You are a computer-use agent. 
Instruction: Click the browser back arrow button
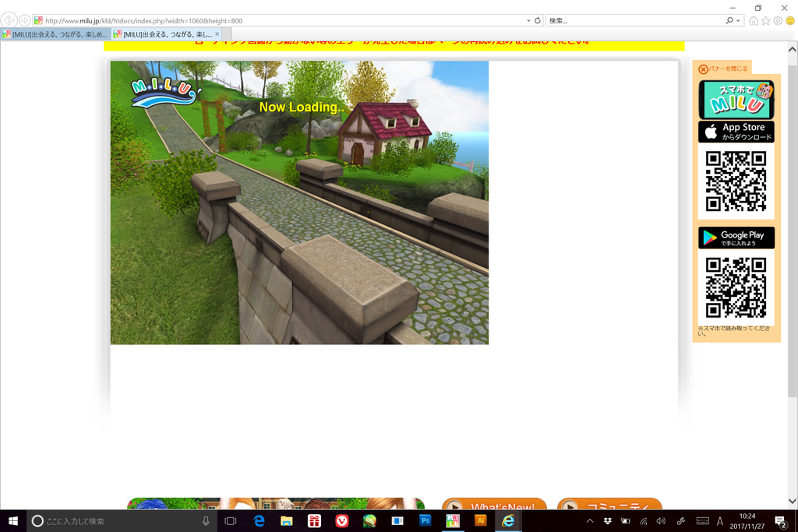click(x=9, y=20)
